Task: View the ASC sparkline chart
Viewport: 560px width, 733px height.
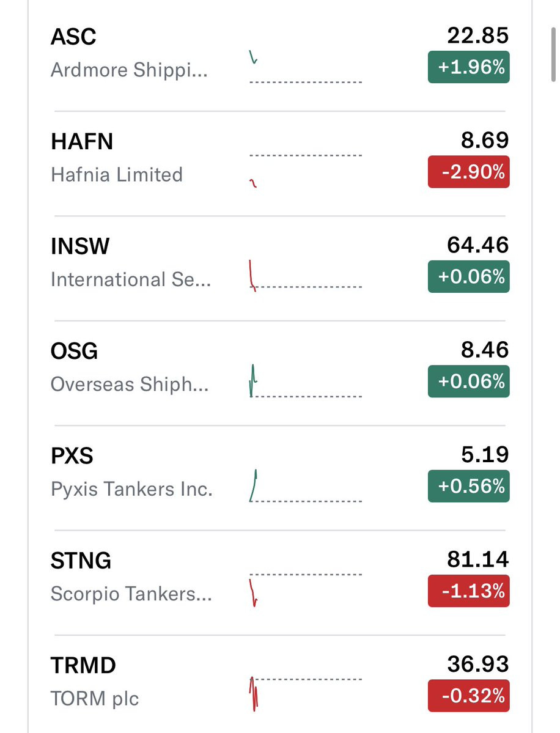Action: tap(306, 67)
